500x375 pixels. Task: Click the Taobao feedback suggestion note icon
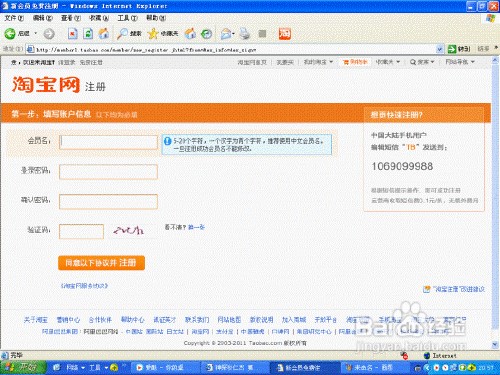pos(427,289)
